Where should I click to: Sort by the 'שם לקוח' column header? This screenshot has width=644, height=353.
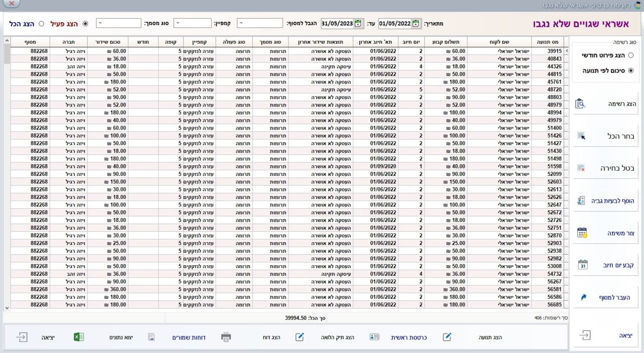click(x=499, y=42)
